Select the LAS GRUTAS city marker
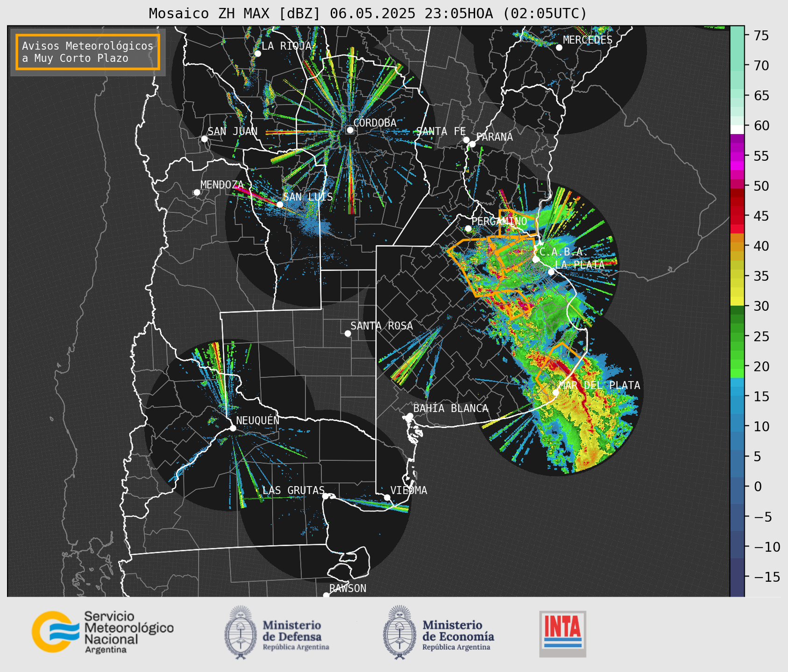Screen dimensions: 788x672 326,496
